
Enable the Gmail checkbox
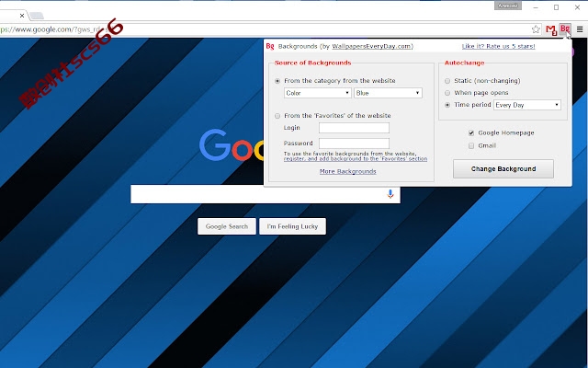click(x=471, y=145)
